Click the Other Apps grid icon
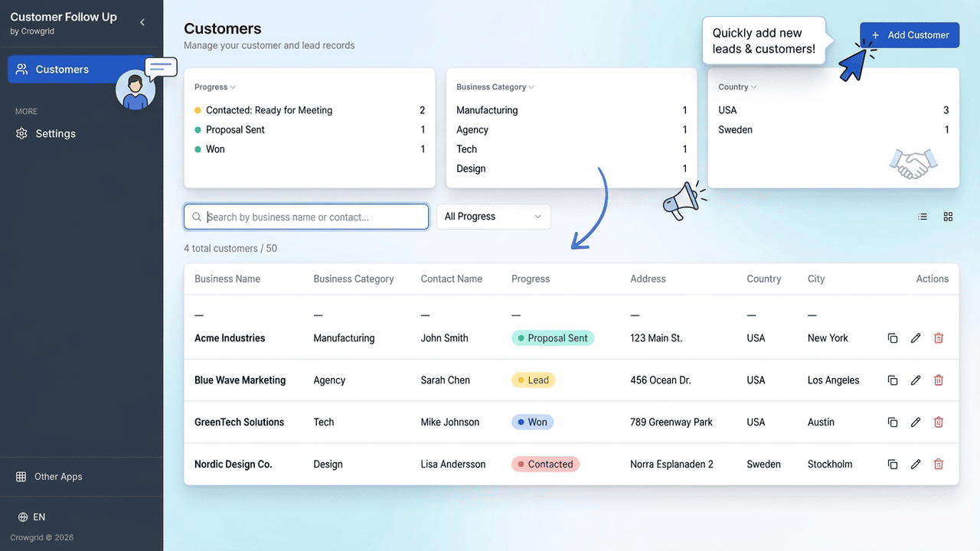 tap(21, 476)
